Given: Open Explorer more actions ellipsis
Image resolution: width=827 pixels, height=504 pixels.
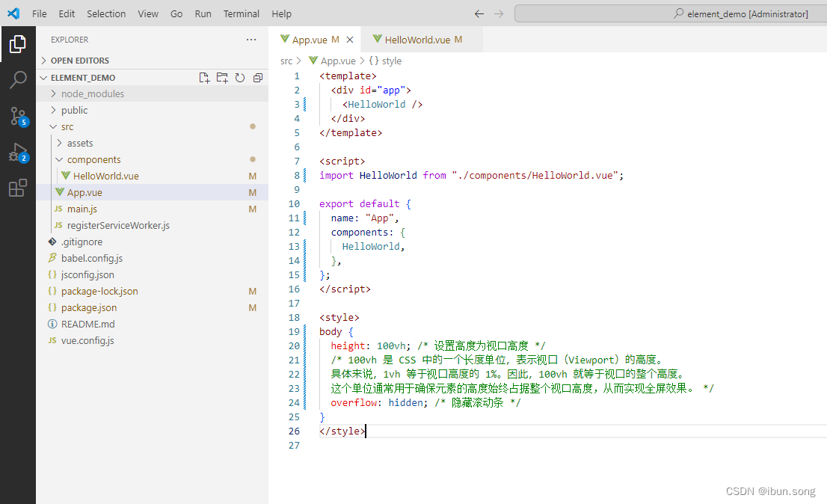Looking at the screenshot, I should [x=251, y=40].
